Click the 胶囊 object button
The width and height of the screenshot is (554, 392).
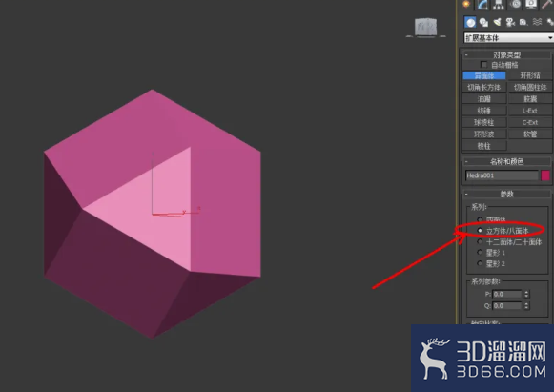tap(530, 99)
